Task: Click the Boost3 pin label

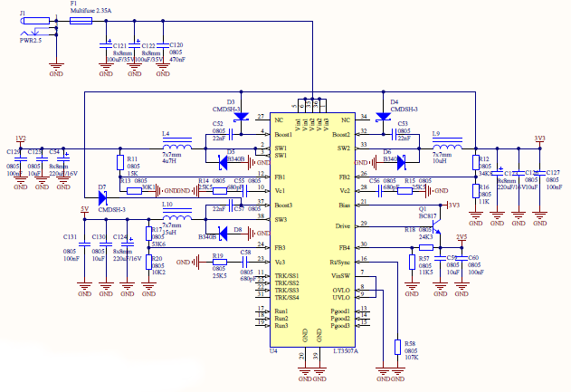Action: (283, 206)
